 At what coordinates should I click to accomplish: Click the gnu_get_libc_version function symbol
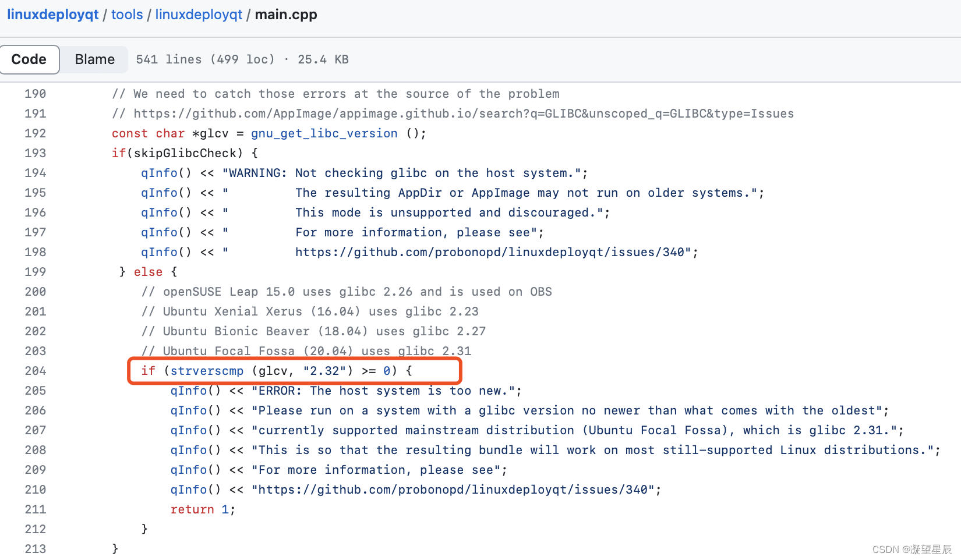coord(324,133)
